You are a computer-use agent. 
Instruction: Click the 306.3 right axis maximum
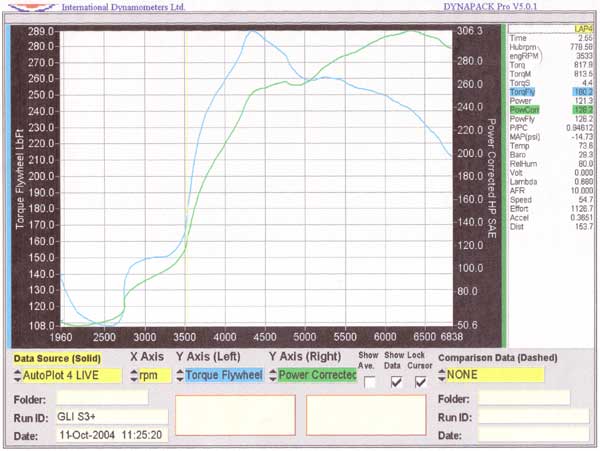pyautogui.click(x=470, y=31)
